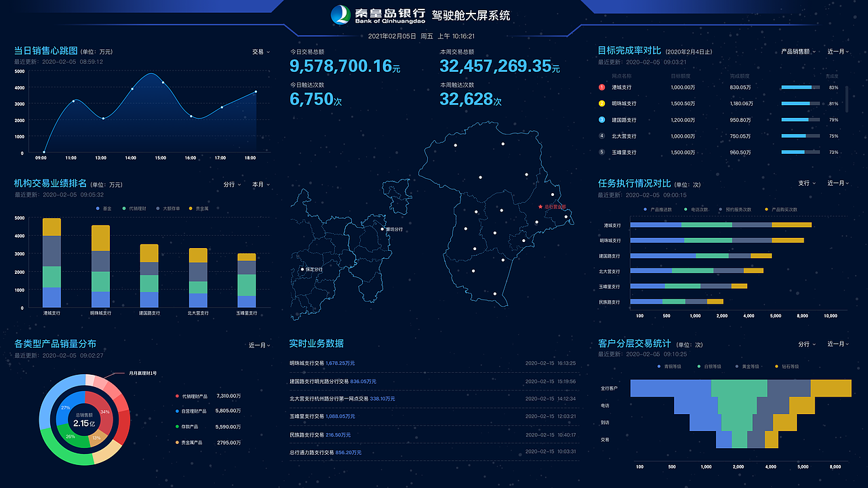
Task: Open the 分行 dropdown in the 机构交易业绩排名 panel
Action: pos(232,184)
